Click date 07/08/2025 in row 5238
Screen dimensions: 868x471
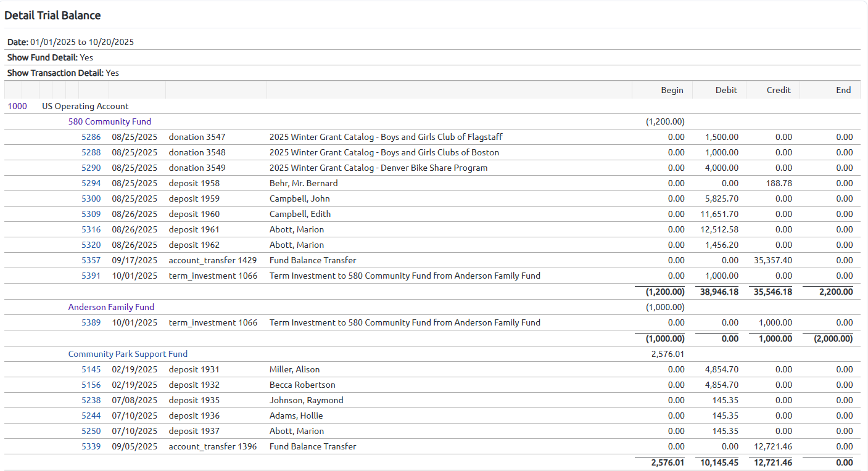(134, 400)
